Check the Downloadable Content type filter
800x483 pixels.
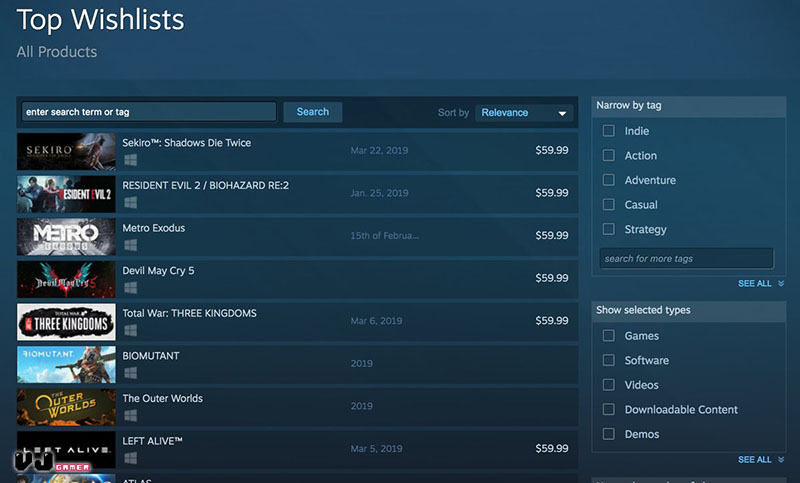[x=609, y=409]
